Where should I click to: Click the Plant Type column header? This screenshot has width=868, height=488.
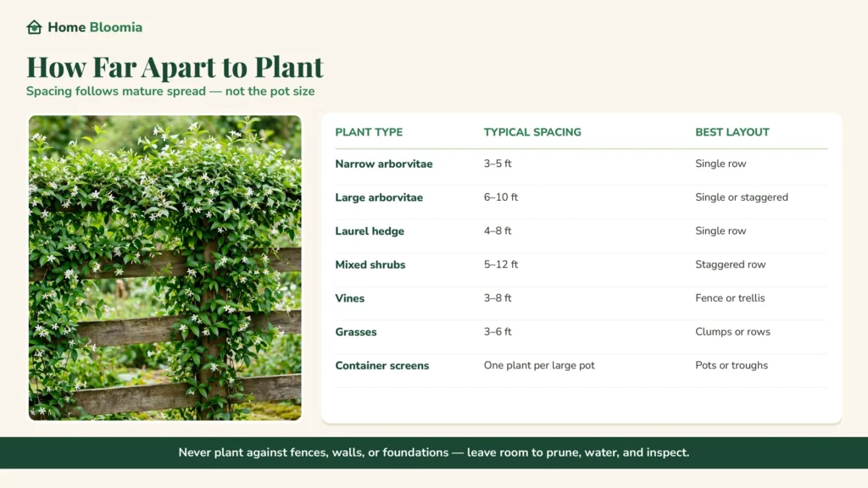point(369,132)
